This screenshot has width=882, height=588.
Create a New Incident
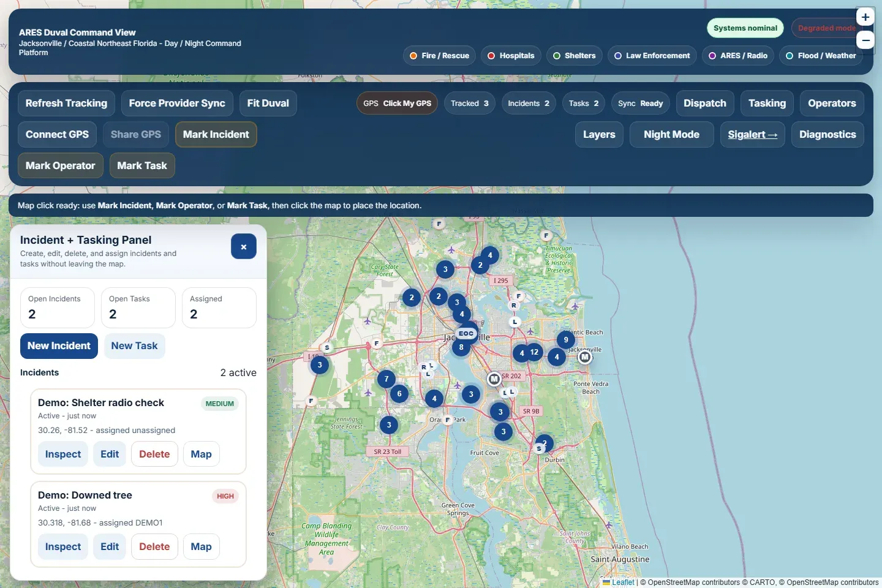pos(59,346)
